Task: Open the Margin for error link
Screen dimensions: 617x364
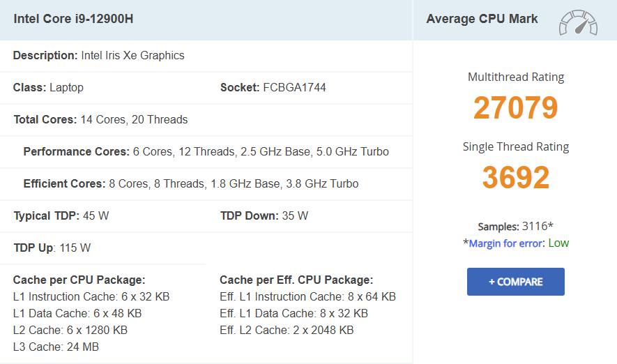Action: (507, 243)
